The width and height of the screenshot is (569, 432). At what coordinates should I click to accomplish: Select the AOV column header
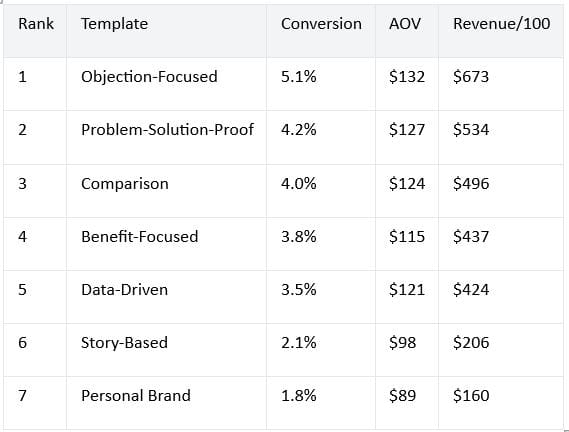405,24
